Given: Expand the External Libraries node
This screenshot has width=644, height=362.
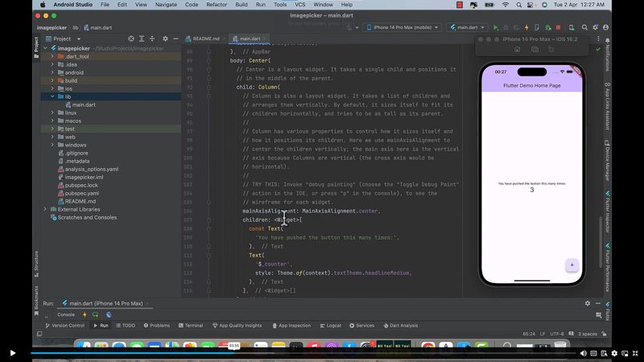Looking at the screenshot, I should 45,209.
